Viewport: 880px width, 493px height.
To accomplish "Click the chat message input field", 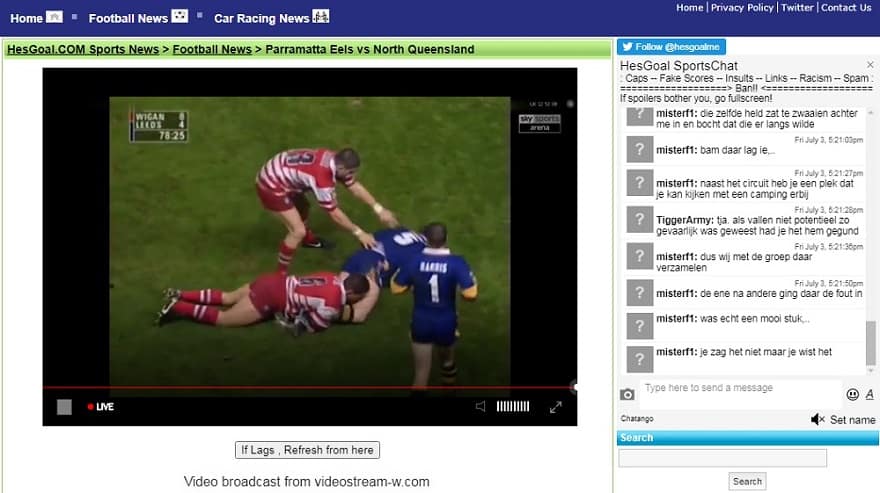I will (740, 388).
